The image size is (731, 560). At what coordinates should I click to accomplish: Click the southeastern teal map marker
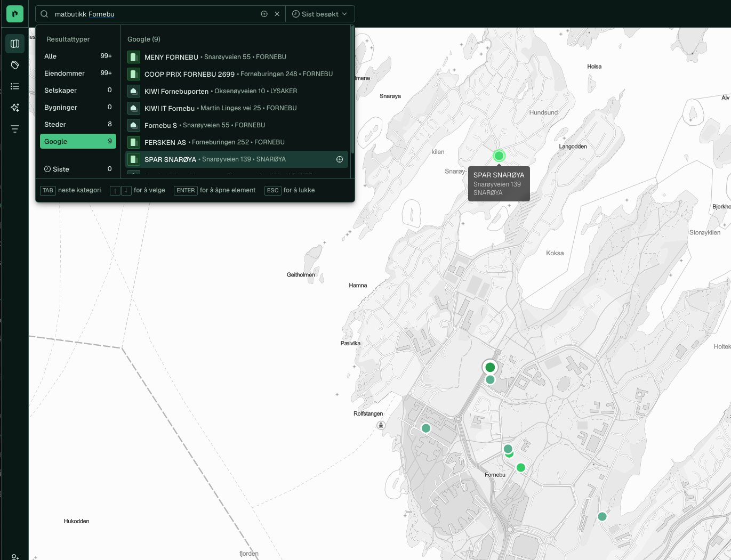[x=602, y=516]
